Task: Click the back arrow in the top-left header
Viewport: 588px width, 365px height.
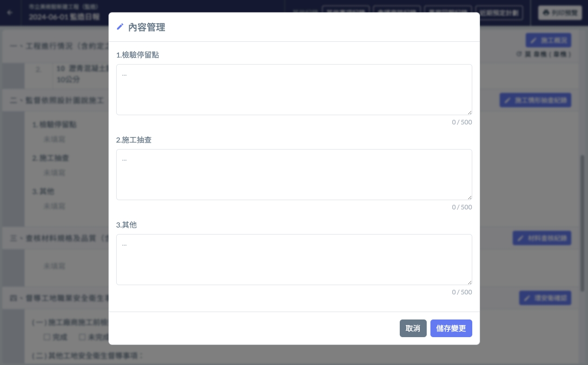Action: tap(10, 13)
